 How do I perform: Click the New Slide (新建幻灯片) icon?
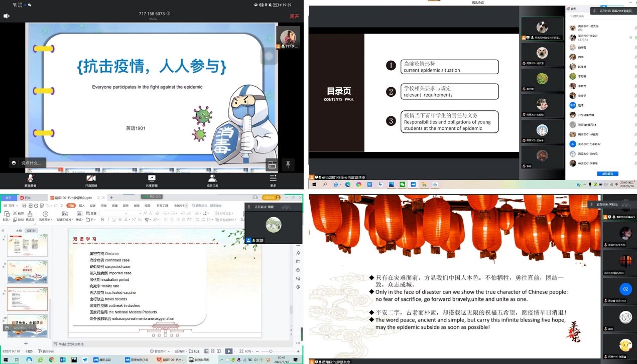tap(64, 215)
